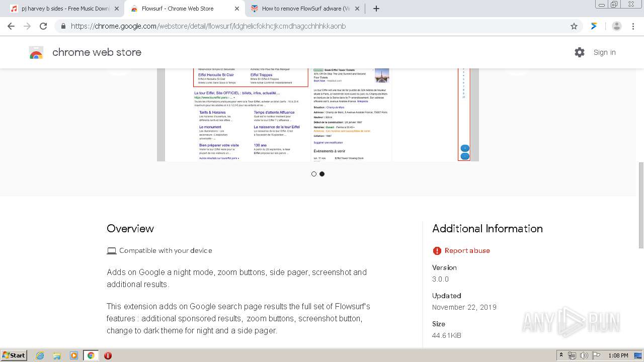
Task: Select the Chrome taskbar button
Action: [x=91, y=355]
